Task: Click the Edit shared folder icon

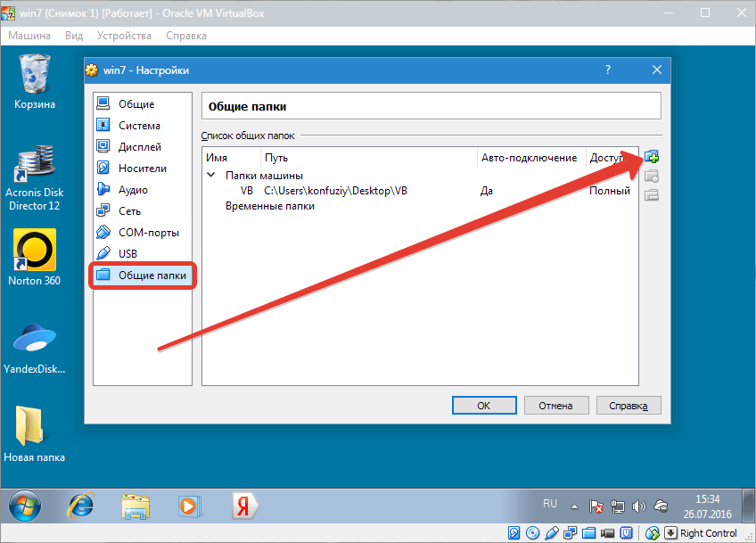Action: (x=652, y=176)
